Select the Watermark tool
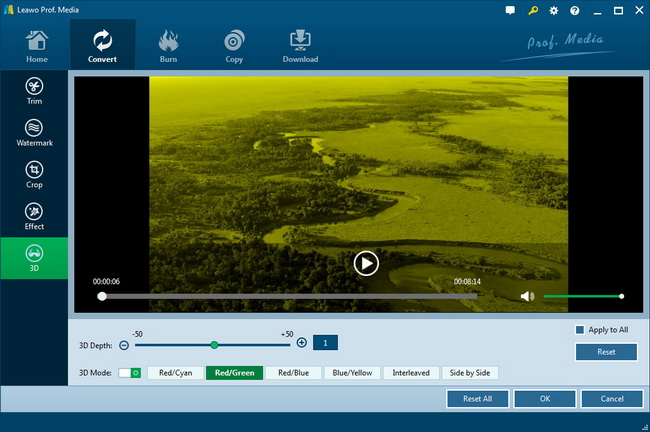650x432 pixels. tap(34, 133)
